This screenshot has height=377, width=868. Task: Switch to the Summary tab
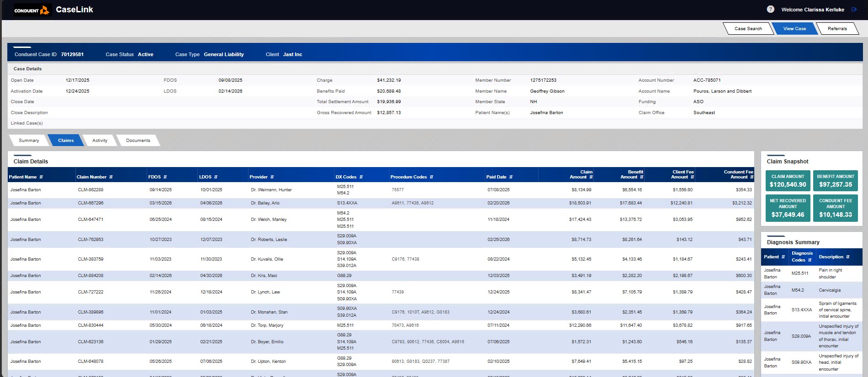coord(29,141)
